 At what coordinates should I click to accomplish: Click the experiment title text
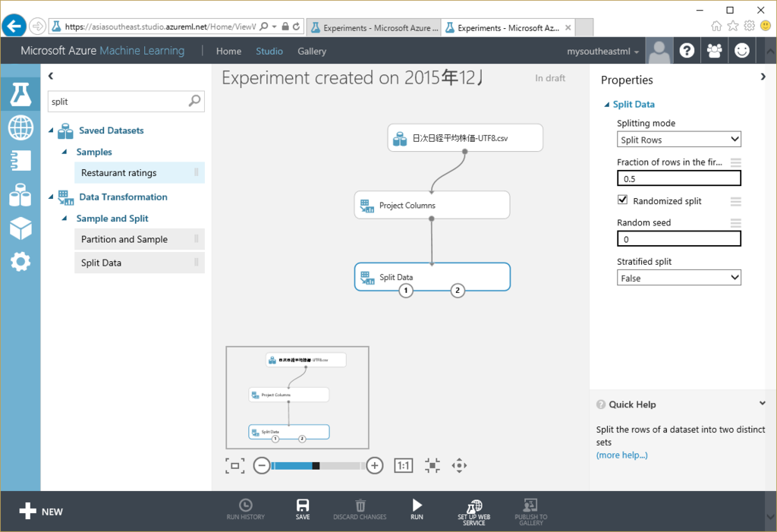pos(353,78)
